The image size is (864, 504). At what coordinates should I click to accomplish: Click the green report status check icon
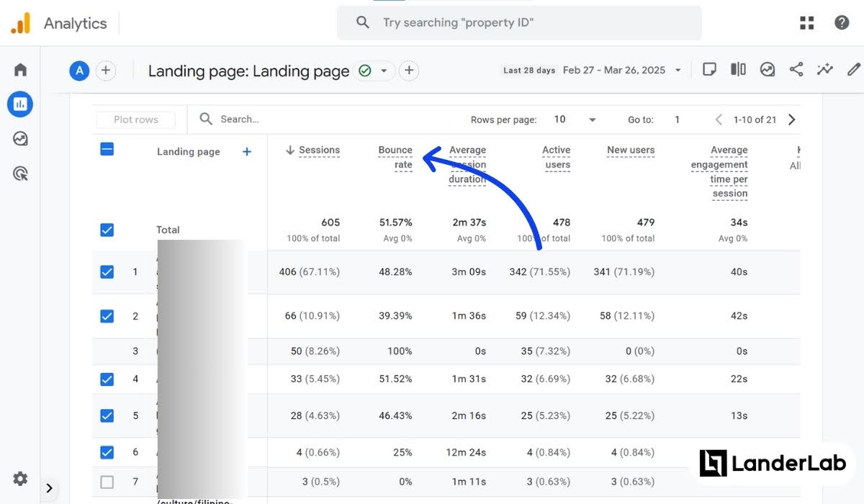pos(365,71)
